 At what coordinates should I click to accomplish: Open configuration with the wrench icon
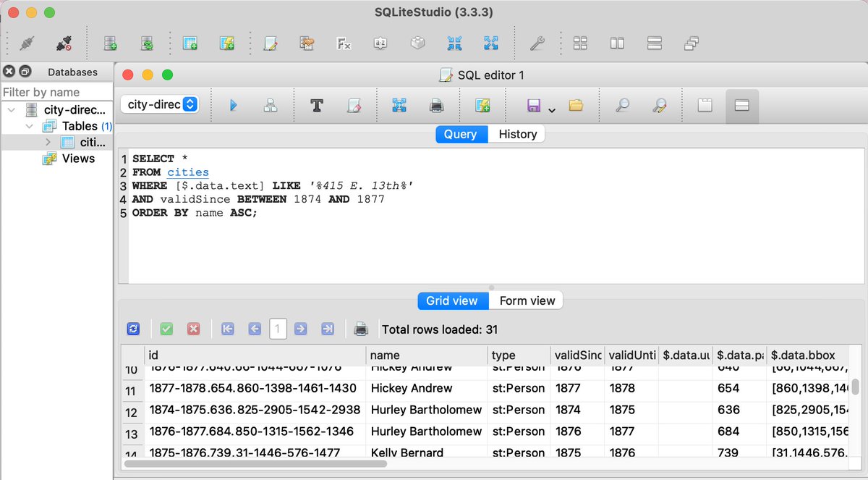(x=537, y=43)
